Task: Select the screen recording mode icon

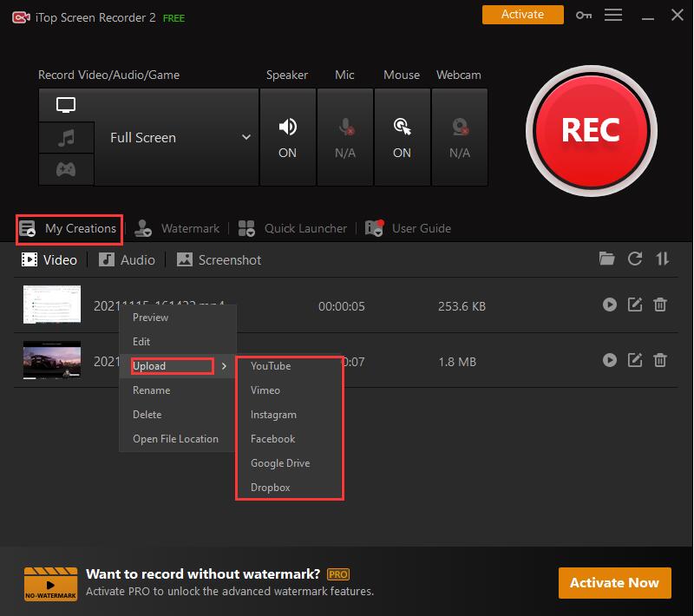Action: tap(67, 104)
